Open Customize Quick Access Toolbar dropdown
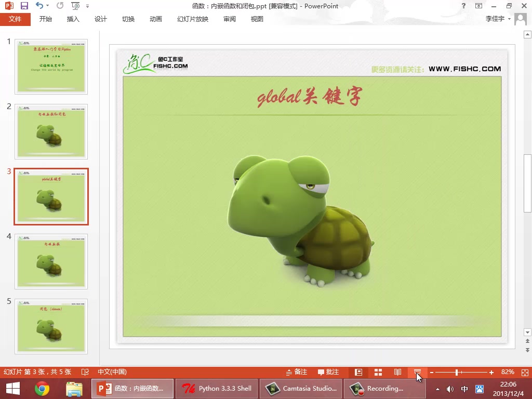Screen dimensions: 532x399 point(88,6)
